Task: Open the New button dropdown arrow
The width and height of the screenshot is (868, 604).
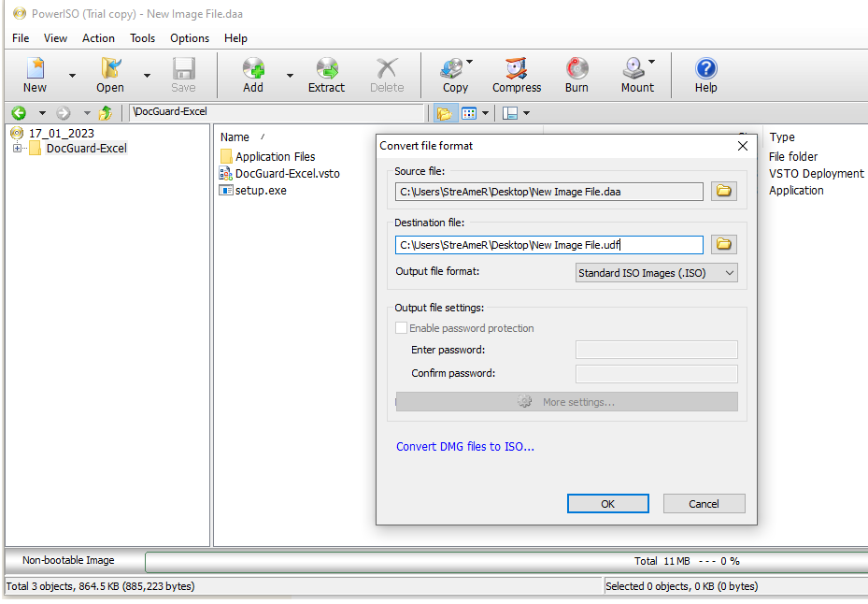Action: tap(72, 76)
